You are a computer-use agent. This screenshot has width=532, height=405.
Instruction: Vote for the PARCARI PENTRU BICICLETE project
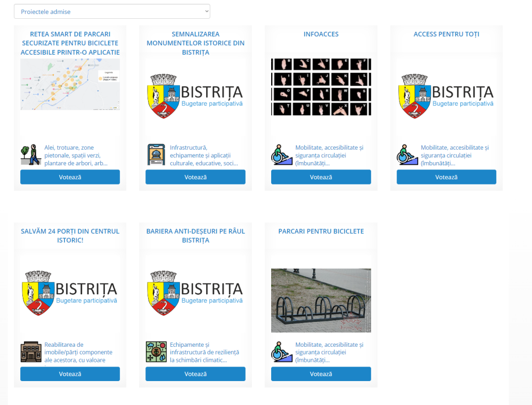321,374
